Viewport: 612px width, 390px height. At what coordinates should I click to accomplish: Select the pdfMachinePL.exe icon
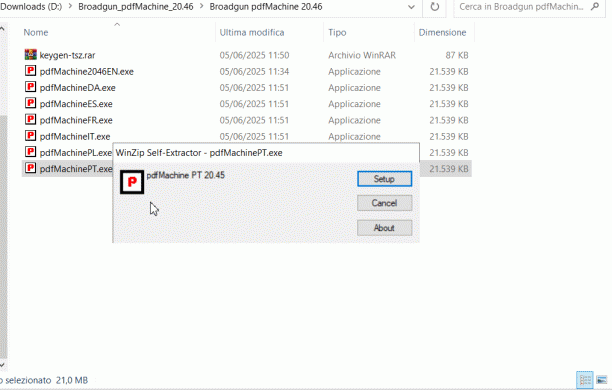(30, 152)
